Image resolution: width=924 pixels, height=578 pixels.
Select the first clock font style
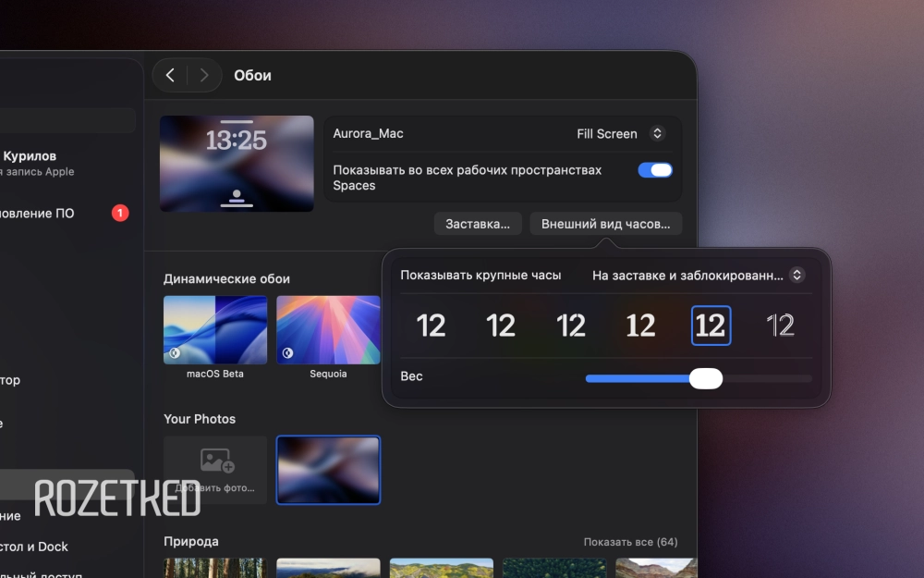pyautogui.click(x=431, y=326)
